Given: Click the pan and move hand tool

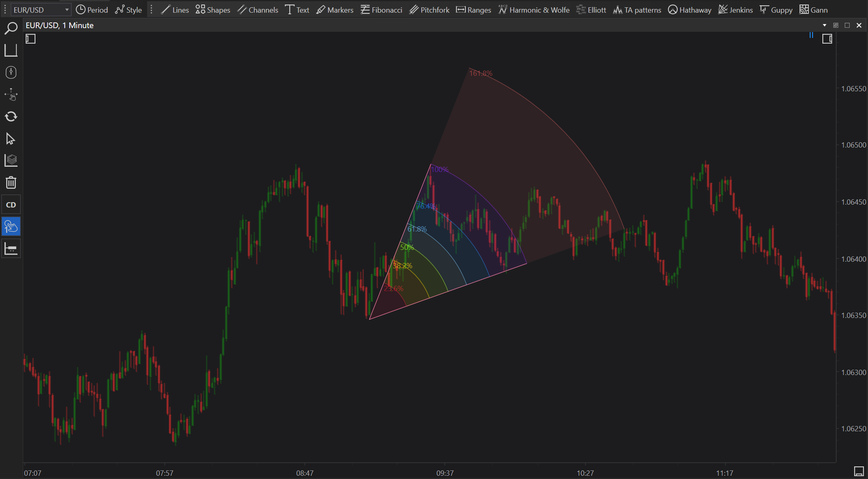Looking at the screenshot, I should pyautogui.click(x=11, y=95).
